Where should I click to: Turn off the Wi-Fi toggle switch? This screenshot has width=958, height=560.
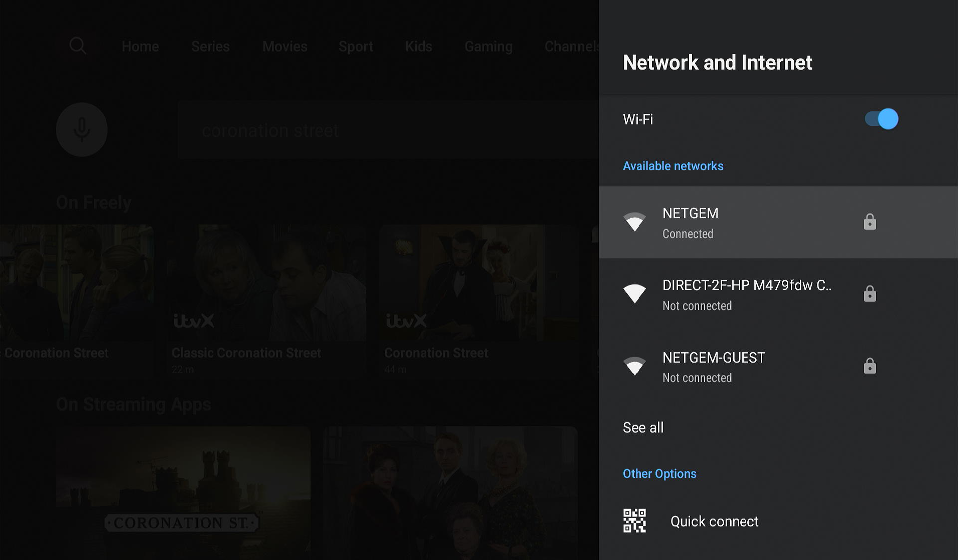pyautogui.click(x=881, y=119)
